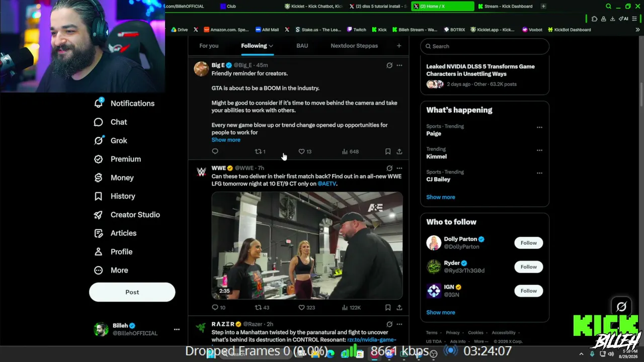This screenshot has height=362, width=644.
Task: Open more options for CJ Bailey trend
Action: pyautogui.click(x=539, y=173)
